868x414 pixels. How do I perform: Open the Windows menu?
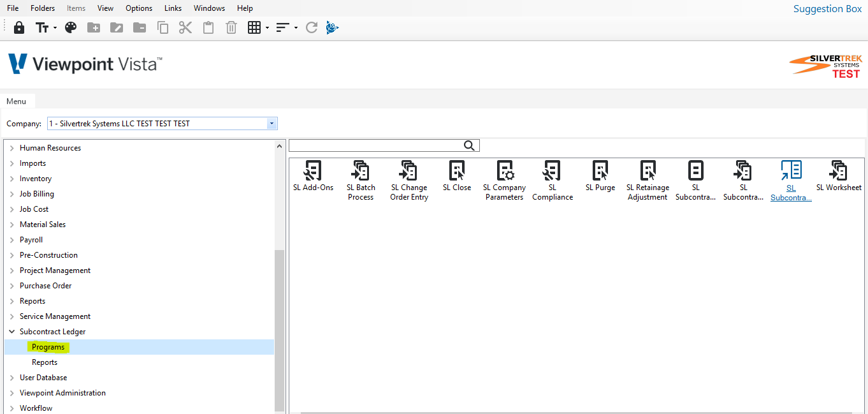[209, 8]
